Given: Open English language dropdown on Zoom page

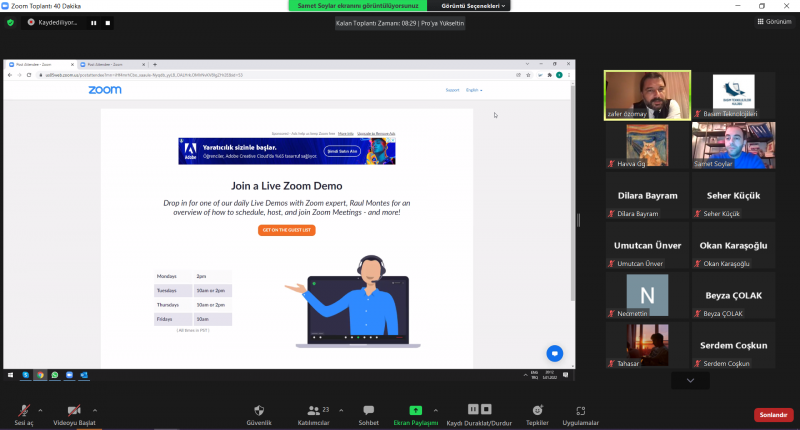Looking at the screenshot, I should 474,90.
